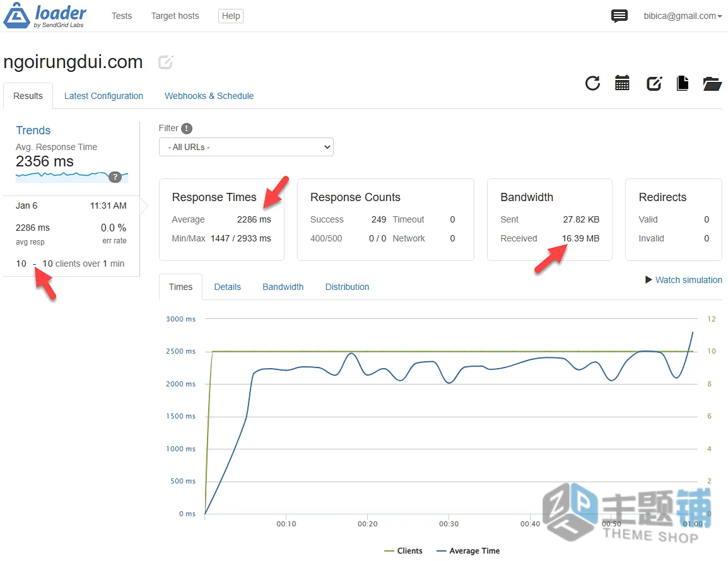The image size is (728, 561).
Task: Re-run test with circular arrow icon
Action: click(x=592, y=83)
